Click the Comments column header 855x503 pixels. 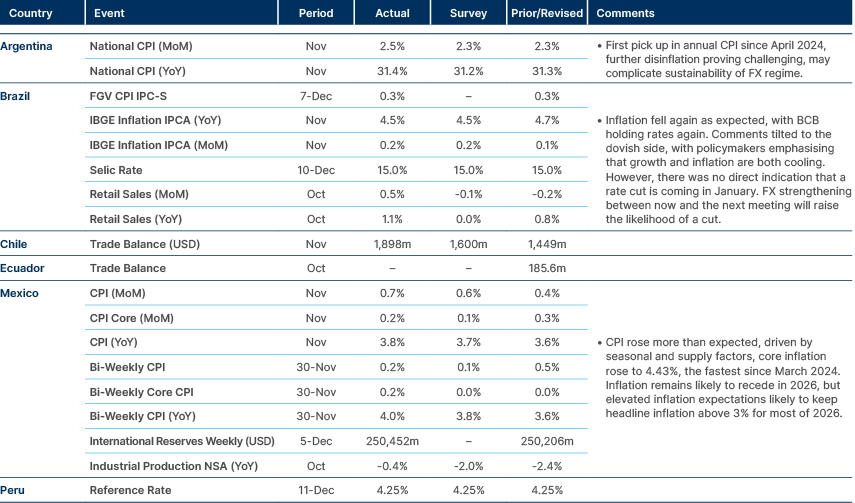coord(625,13)
